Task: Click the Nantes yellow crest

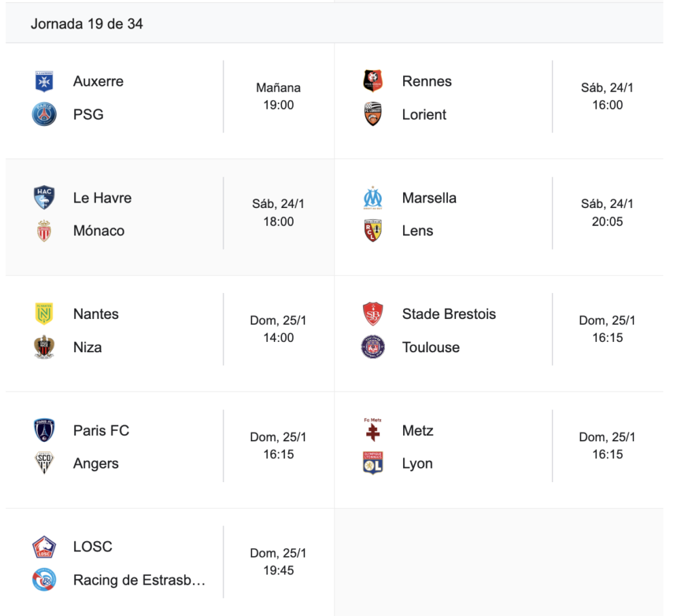Action: 44,314
